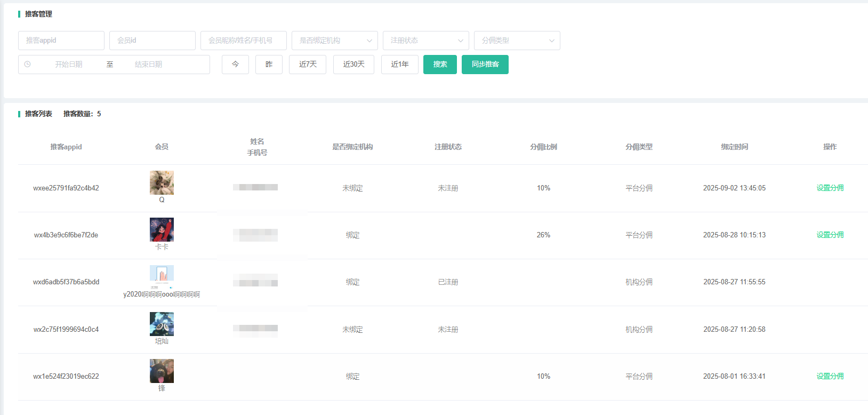Click avatar of member 锋
The image size is (868, 415).
coord(162,371)
